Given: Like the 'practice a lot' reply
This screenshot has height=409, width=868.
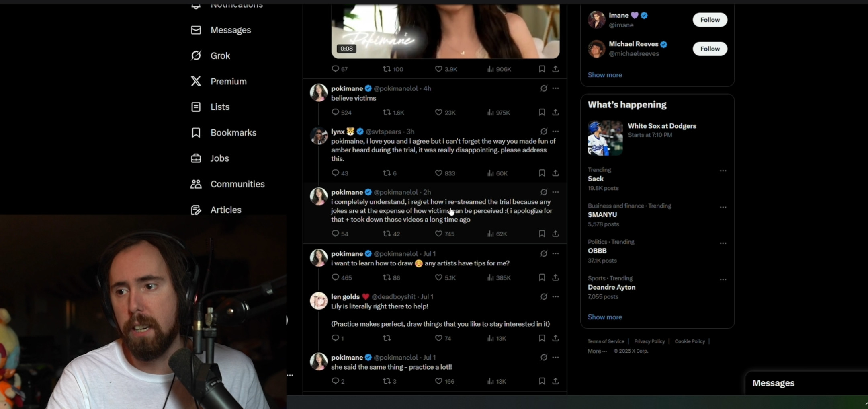Looking at the screenshot, I should coord(444,382).
